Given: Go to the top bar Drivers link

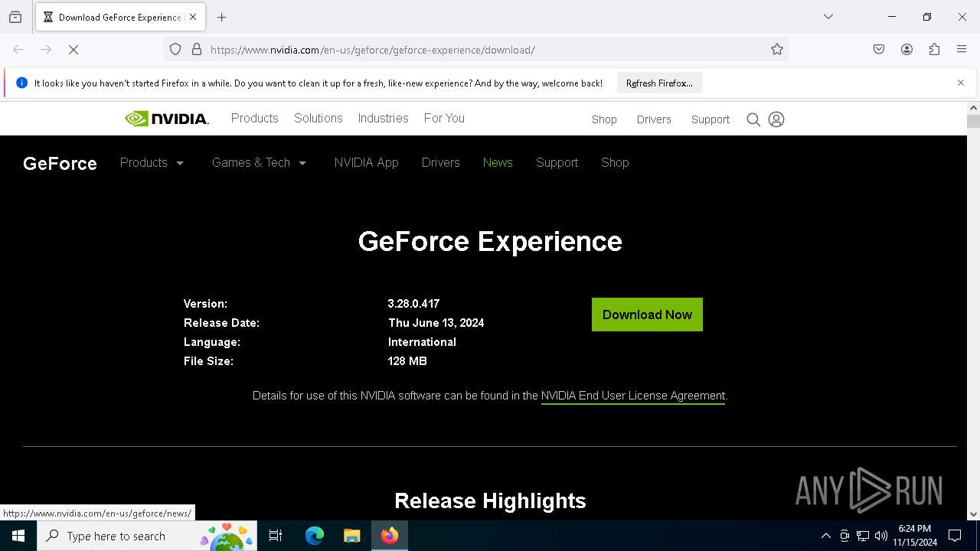Looking at the screenshot, I should (654, 119).
